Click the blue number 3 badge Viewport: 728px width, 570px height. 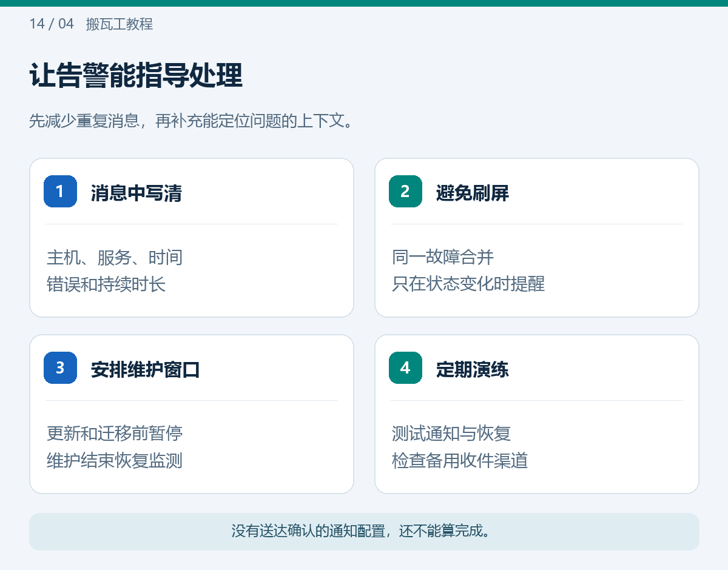[x=60, y=367]
